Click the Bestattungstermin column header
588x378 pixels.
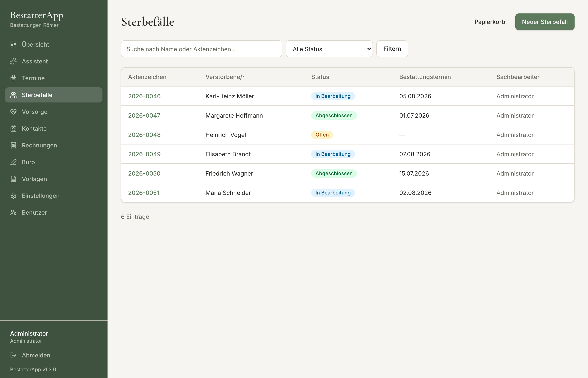click(425, 77)
